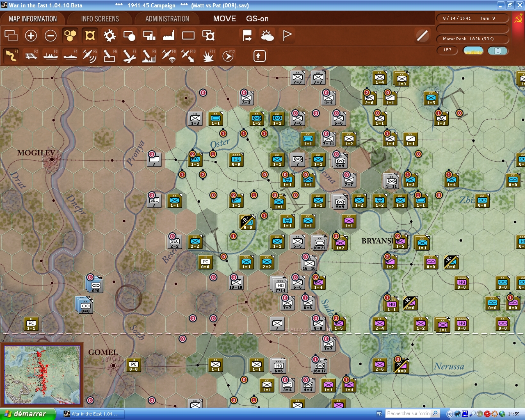525x420 pixels.
Task: Click the rectangle-with-gear toolbar icon
Action: click(208, 36)
